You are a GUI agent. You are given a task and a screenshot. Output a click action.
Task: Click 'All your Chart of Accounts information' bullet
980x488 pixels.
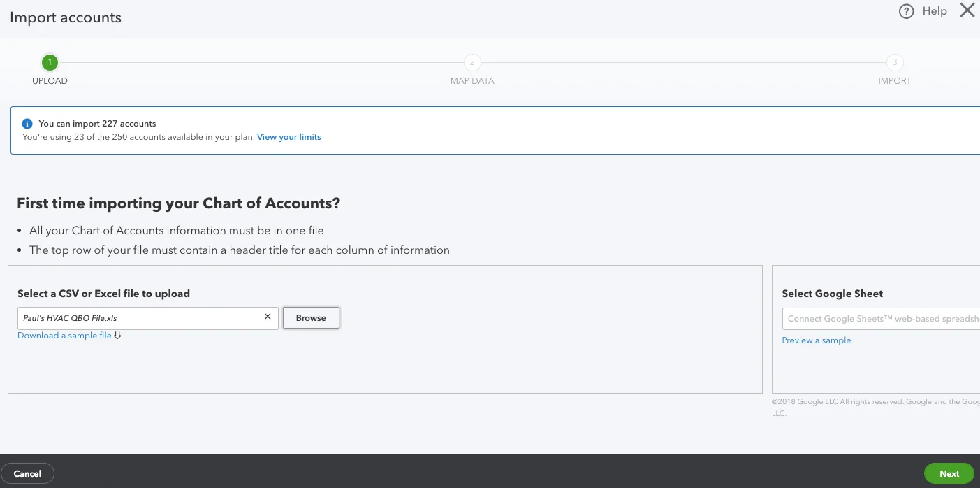pyautogui.click(x=177, y=231)
